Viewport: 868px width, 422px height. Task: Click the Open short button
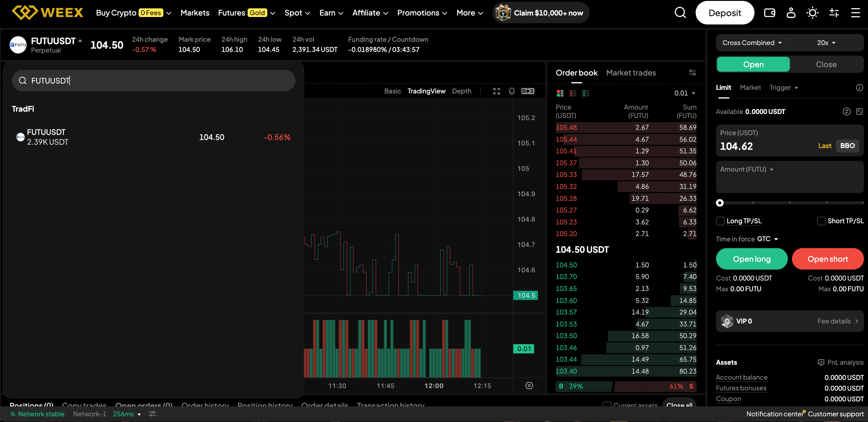828,259
